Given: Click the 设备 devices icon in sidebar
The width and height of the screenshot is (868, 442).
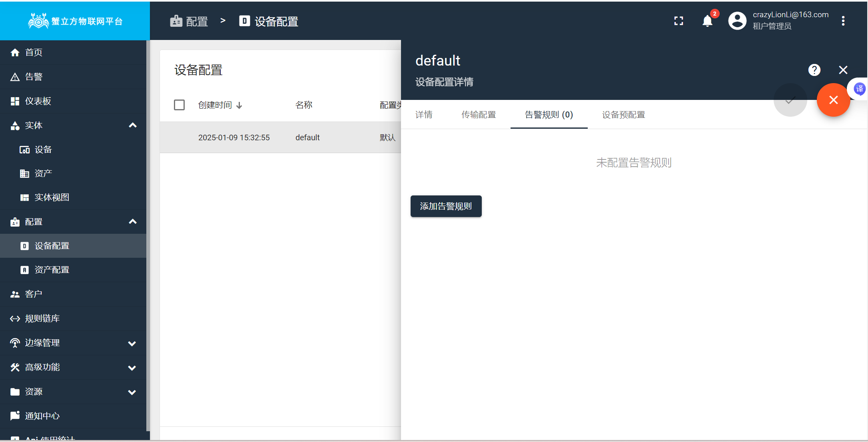Looking at the screenshot, I should (x=25, y=150).
